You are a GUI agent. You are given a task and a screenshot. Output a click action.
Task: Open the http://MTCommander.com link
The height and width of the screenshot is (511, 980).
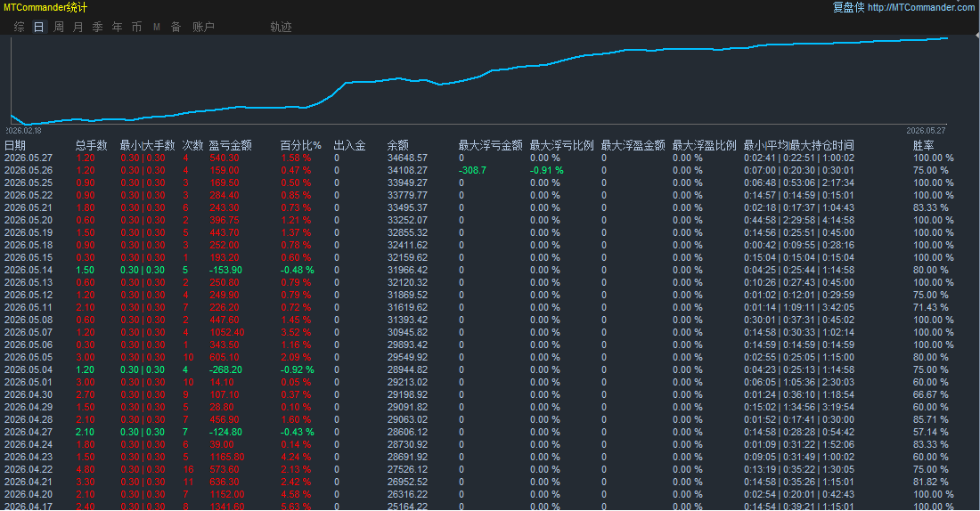pyautogui.click(x=920, y=7)
